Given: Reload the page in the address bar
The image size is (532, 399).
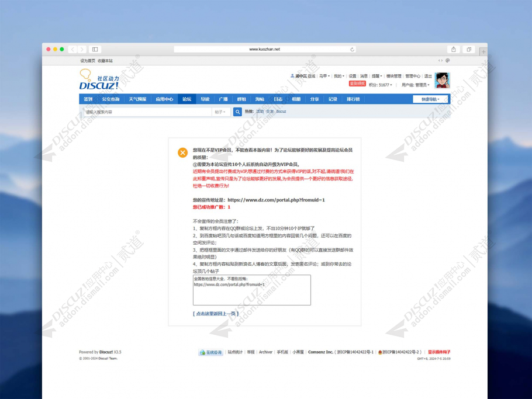Looking at the screenshot, I should (352, 50).
